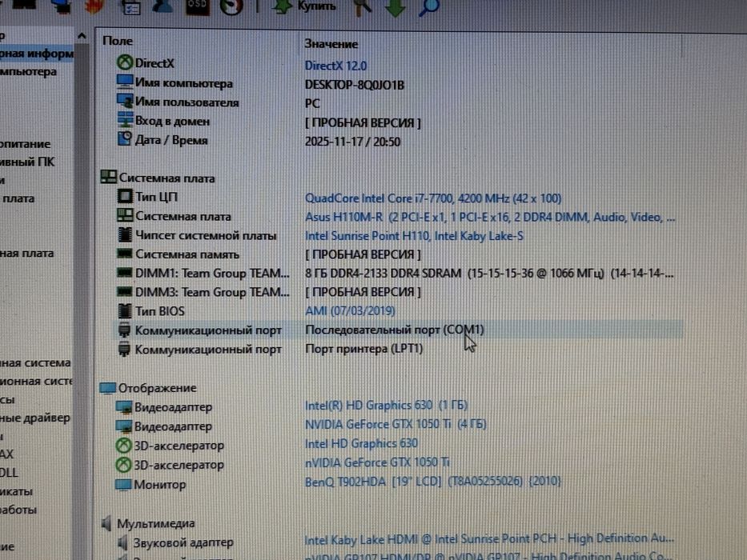Select Порт принтера (LPT1) value
Image resolution: width=747 pixels, height=560 pixels.
pos(364,349)
